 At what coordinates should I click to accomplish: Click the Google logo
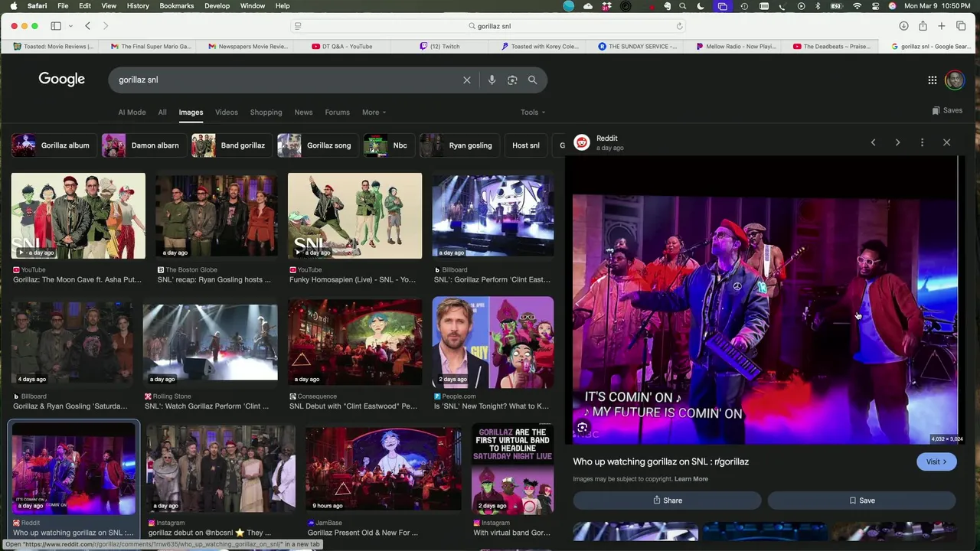pyautogui.click(x=62, y=80)
